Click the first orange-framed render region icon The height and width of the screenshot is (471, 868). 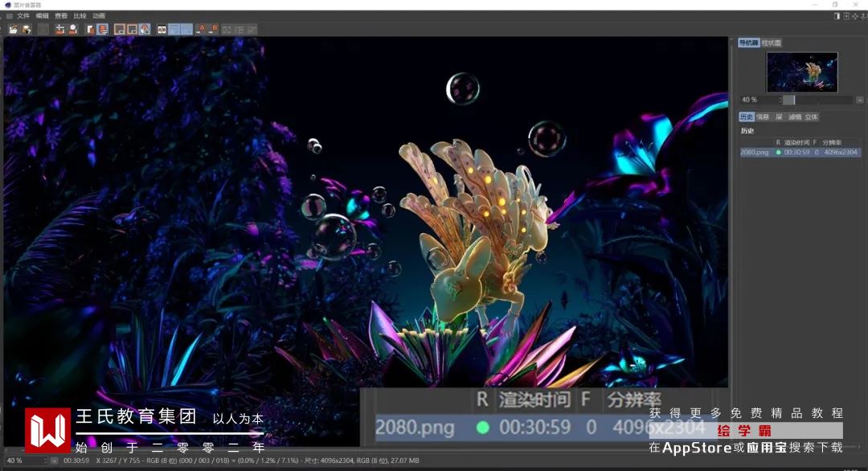point(120,29)
